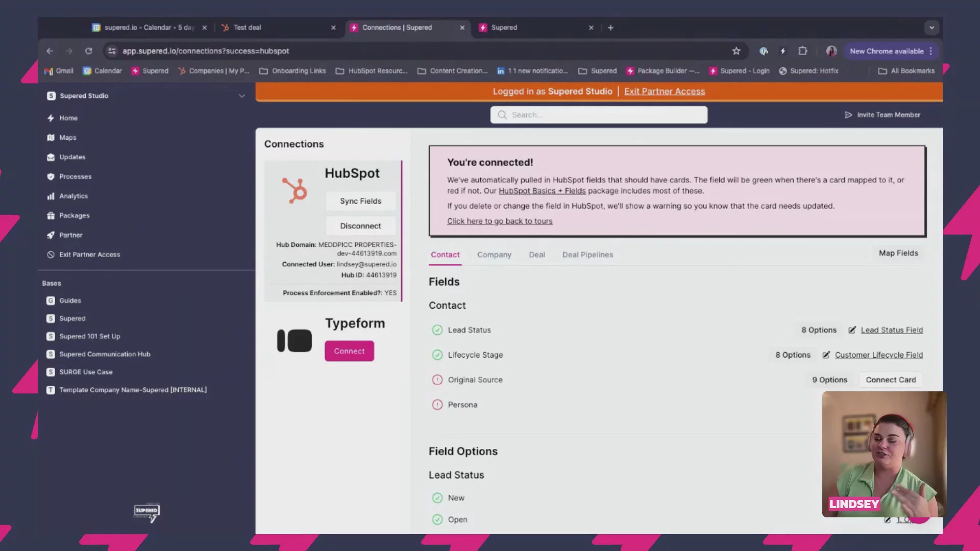Click the 8 Options badge for Lead Status
Screen dimensions: 980x551
click(x=819, y=330)
